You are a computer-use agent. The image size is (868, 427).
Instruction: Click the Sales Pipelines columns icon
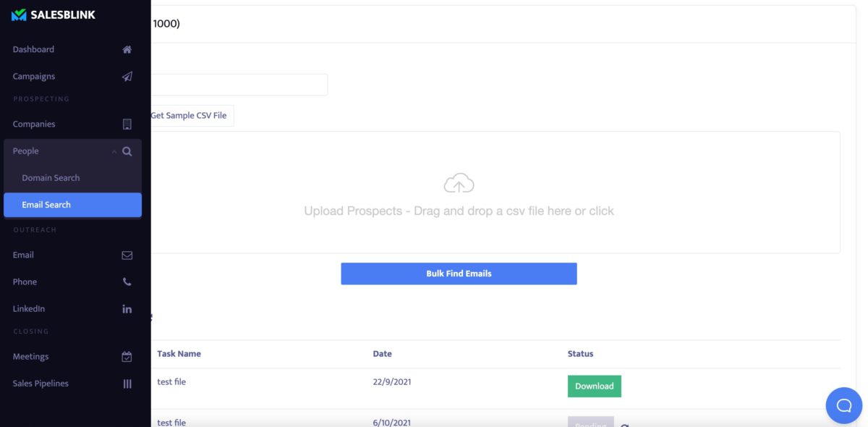pos(127,384)
